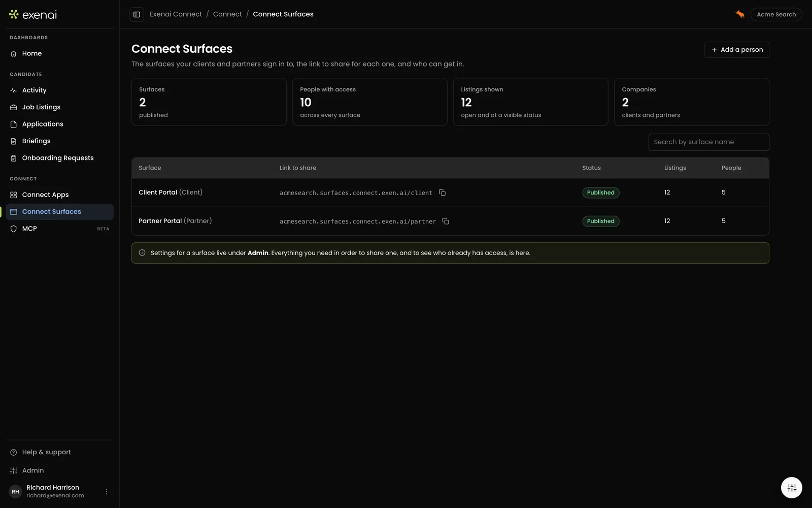
Task: Click the partner surface URL text
Action: coord(358,221)
